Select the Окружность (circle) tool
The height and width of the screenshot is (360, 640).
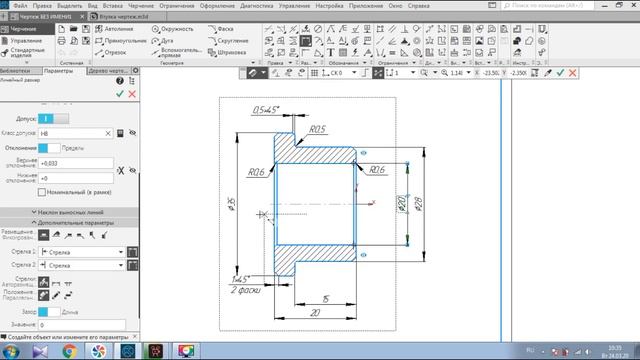(x=172, y=29)
